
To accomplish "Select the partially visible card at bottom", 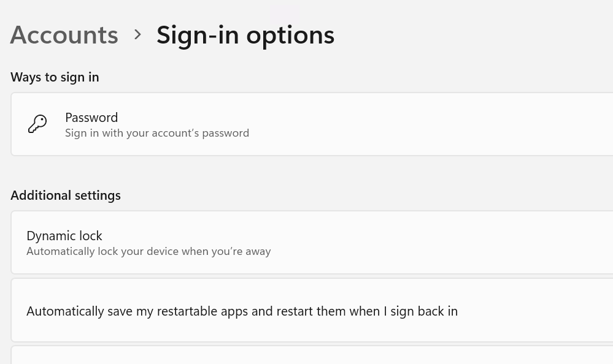I will [312, 355].
